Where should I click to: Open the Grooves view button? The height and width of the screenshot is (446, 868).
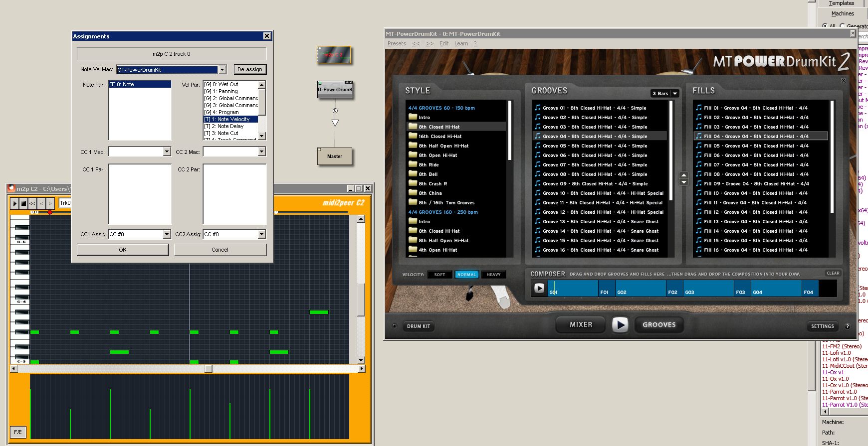point(659,324)
